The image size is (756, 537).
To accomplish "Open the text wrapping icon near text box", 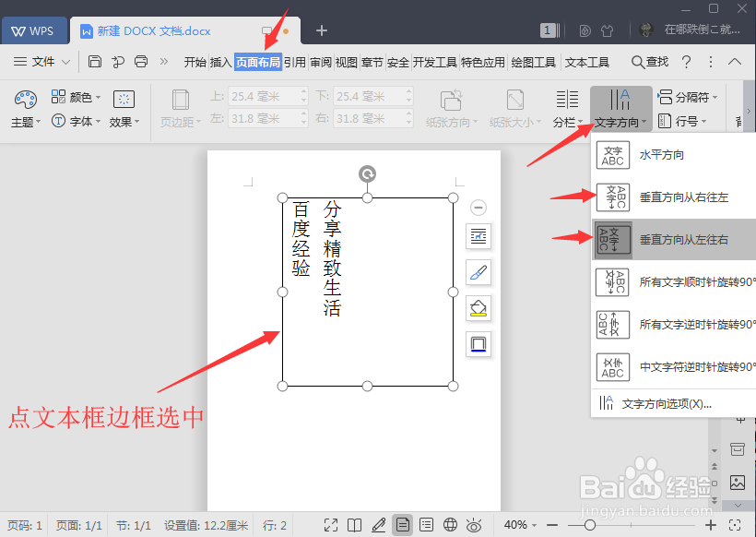I will point(478,236).
